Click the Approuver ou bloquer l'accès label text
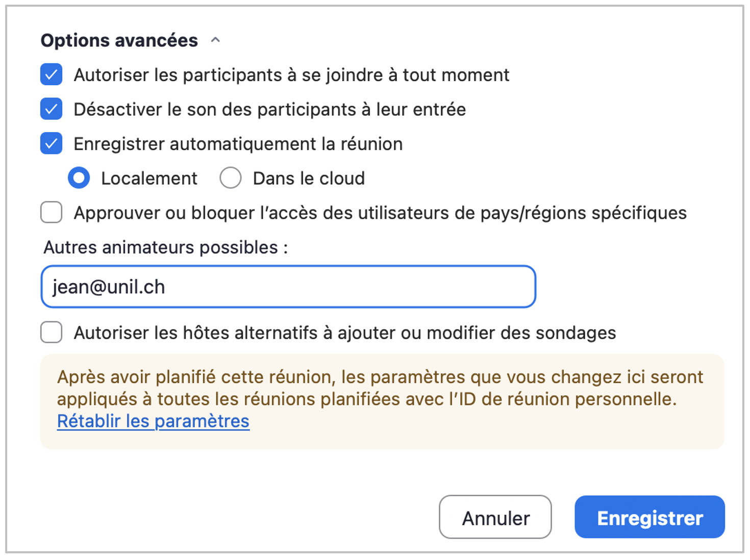Image resolution: width=750 pixels, height=560 pixels. (380, 213)
